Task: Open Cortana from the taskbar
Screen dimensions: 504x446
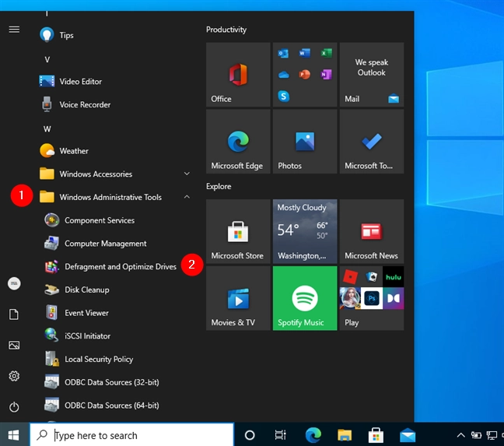Action: (250, 435)
